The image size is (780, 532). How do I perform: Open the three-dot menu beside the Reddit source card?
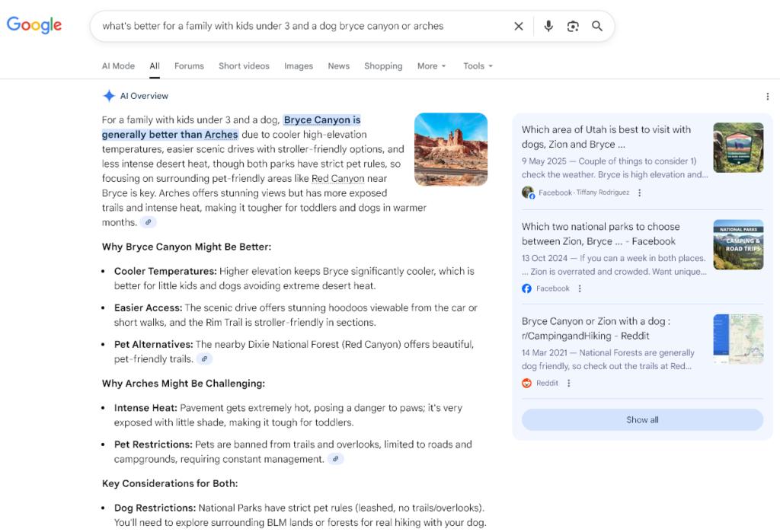[568, 383]
